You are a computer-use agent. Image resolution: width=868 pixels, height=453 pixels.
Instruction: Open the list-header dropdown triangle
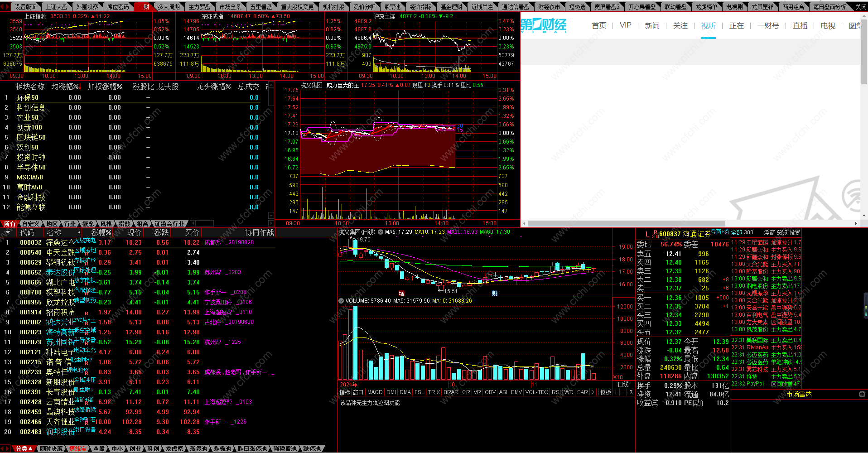[x=8, y=232]
